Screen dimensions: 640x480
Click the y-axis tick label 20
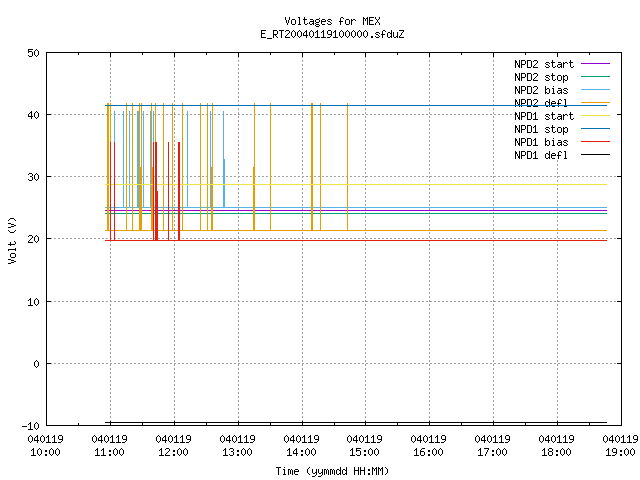click(33, 239)
